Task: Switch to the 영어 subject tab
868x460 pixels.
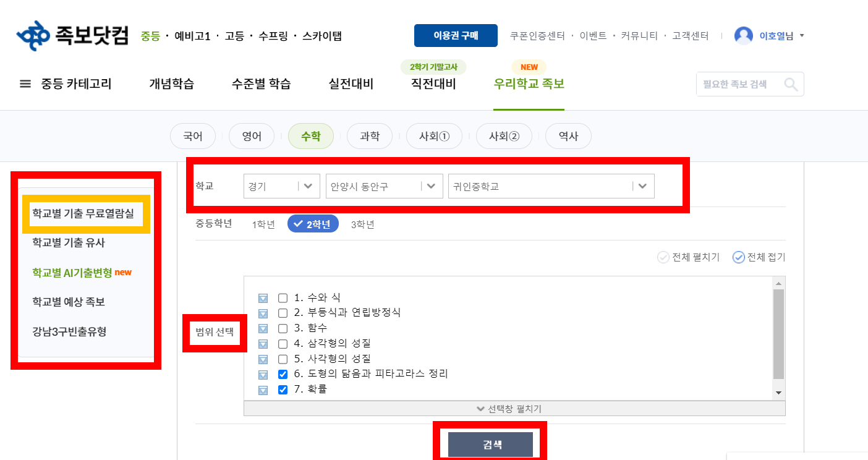Action: [251, 136]
